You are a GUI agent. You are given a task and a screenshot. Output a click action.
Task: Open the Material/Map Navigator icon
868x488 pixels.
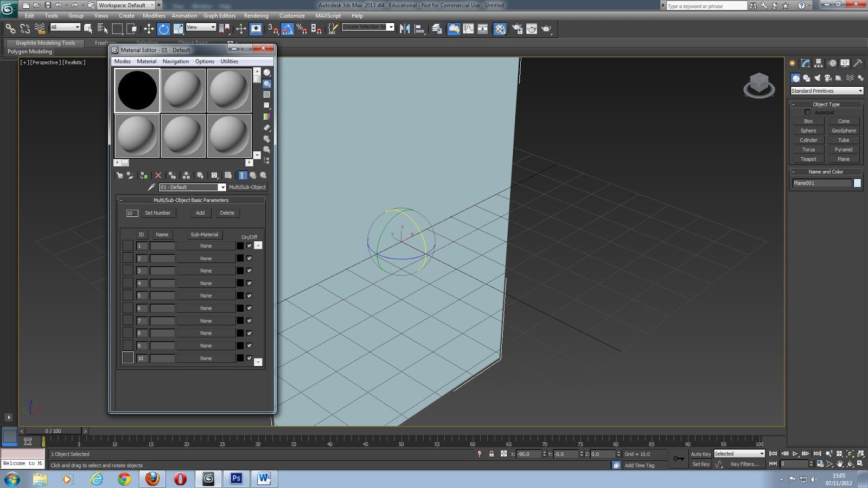click(264, 175)
